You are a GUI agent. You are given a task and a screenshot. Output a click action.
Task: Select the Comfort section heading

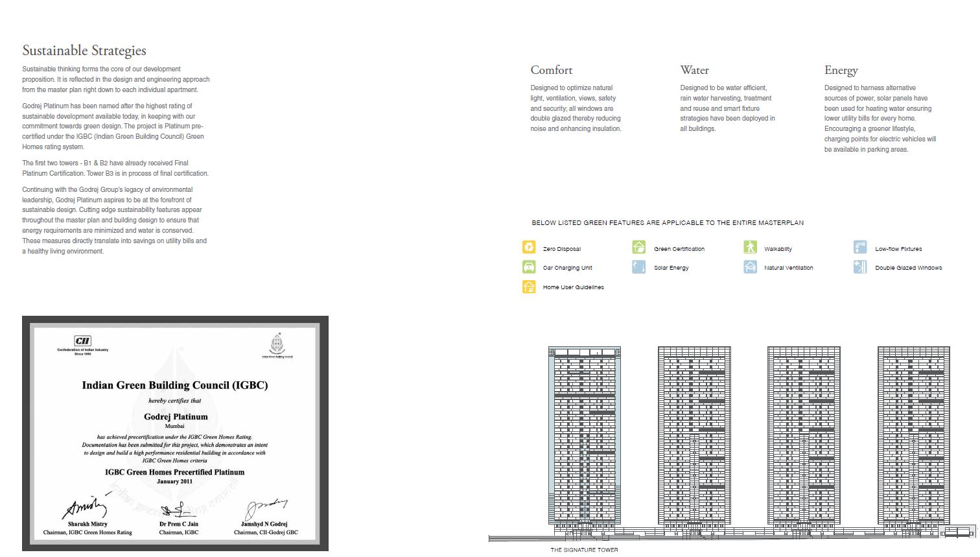(552, 69)
